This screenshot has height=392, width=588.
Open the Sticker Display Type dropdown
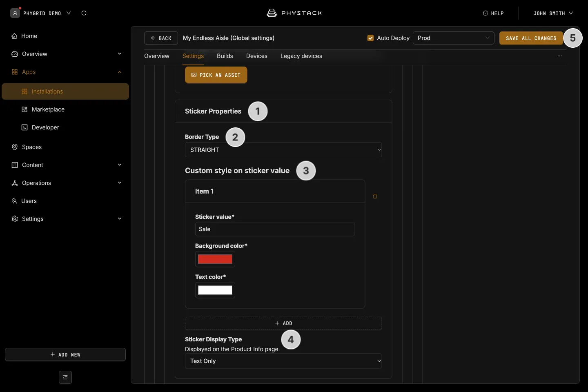(x=283, y=361)
